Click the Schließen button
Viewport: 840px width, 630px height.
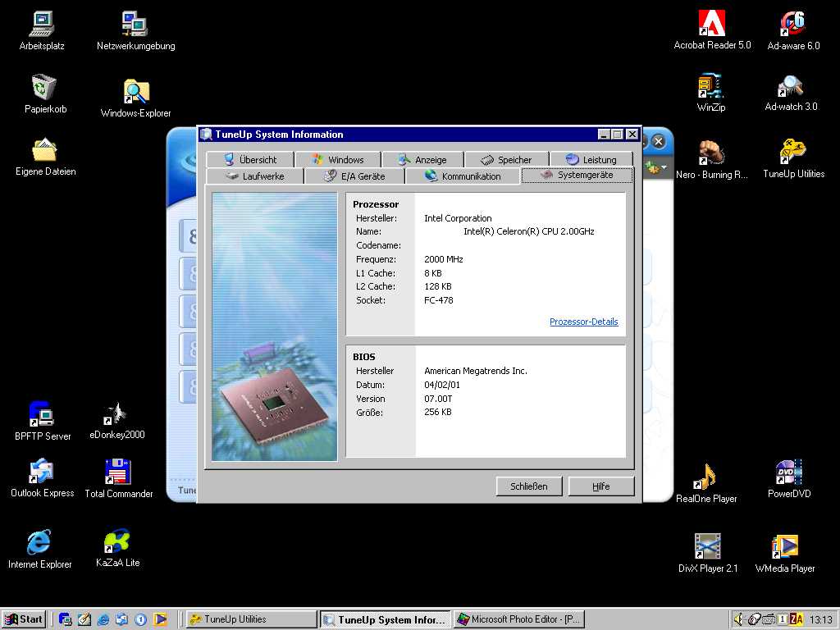(529, 486)
